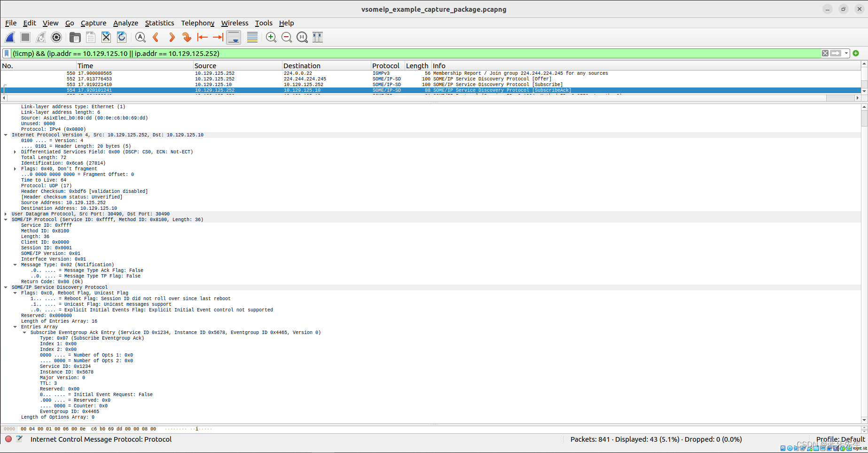Start a new live capture
The width and height of the screenshot is (868, 453).
tap(9, 37)
